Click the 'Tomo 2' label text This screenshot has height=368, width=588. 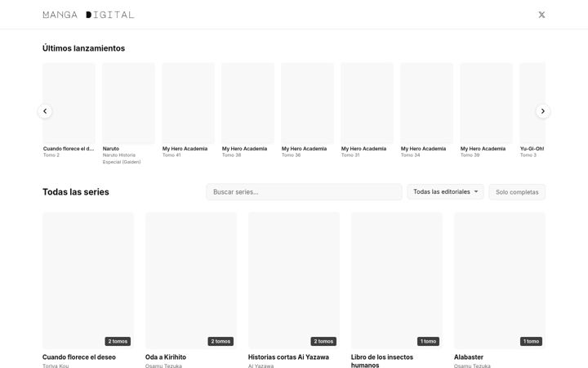(x=51, y=155)
